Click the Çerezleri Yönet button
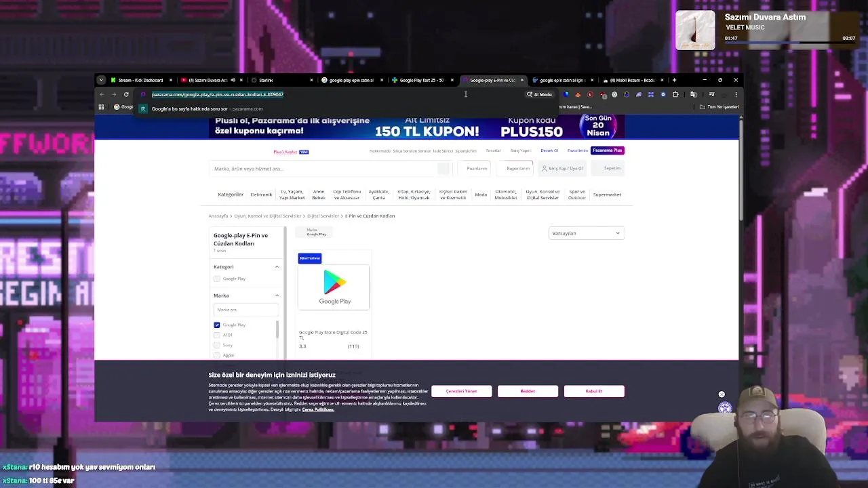Screen dimensions: 868x488 click(x=461, y=391)
